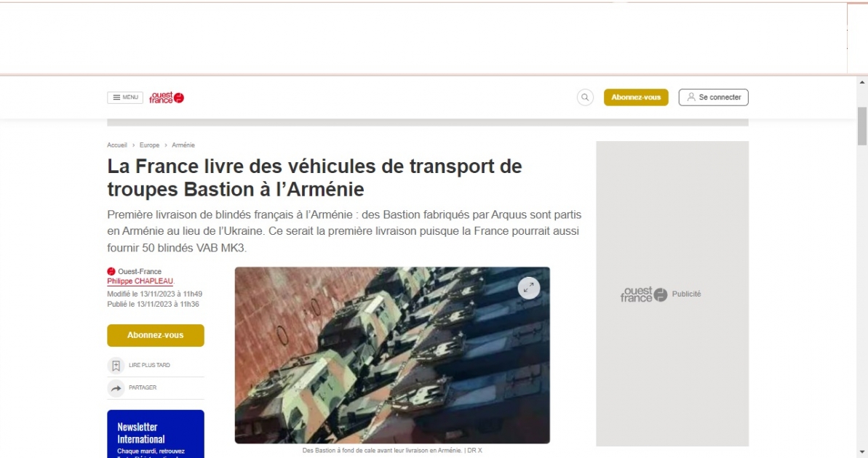Image resolution: width=868 pixels, height=458 pixels.
Task: Click the Partager share arrow icon
Action: point(116,388)
